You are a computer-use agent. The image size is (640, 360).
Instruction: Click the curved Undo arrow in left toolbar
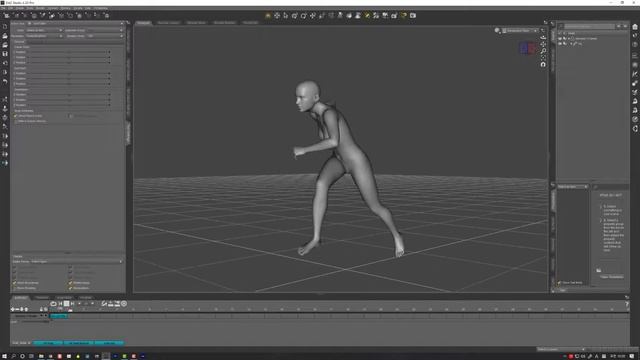coord(5,82)
